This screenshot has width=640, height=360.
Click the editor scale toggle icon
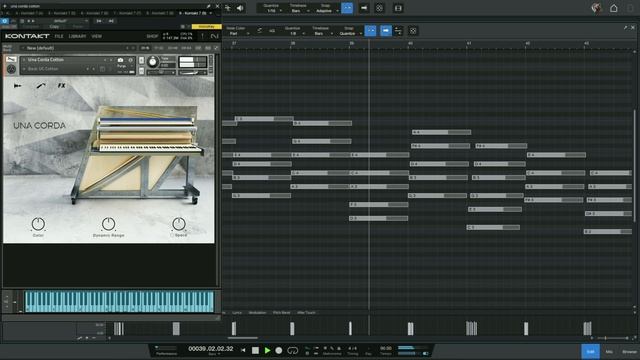click(260, 31)
